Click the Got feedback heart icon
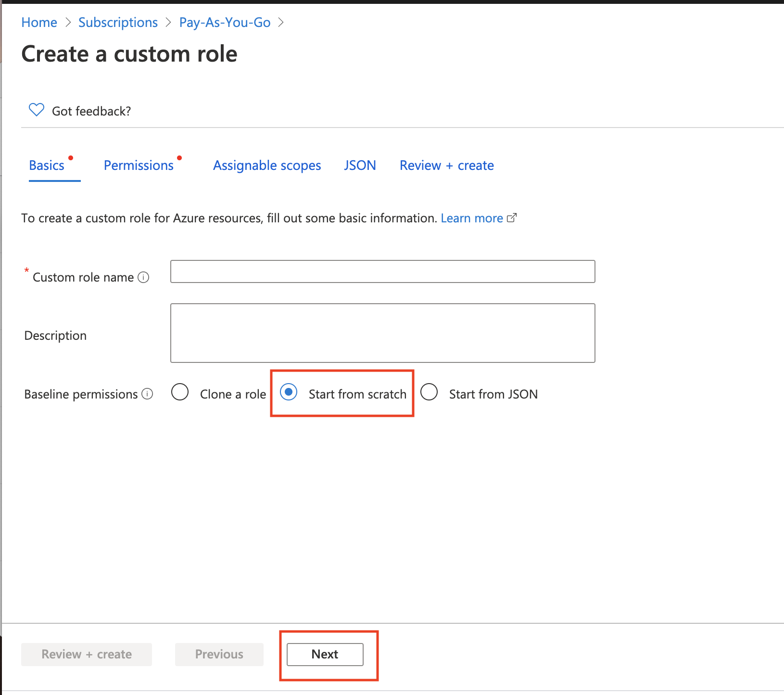Screen dimensions: 784x695 tap(37, 110)
